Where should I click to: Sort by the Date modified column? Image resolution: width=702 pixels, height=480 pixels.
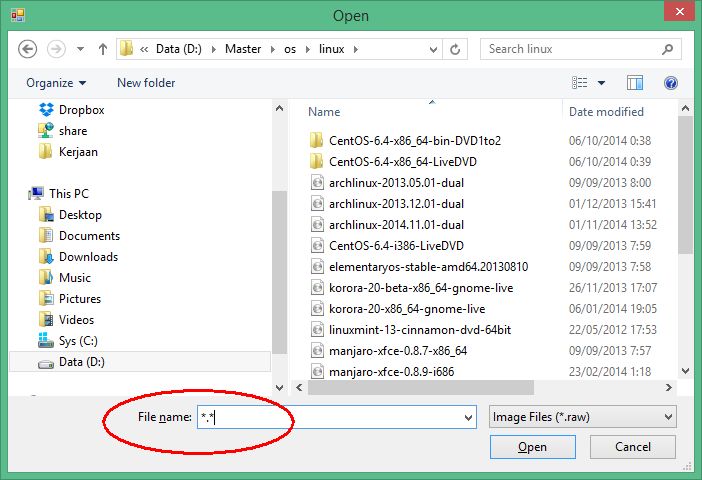click(x=606, y=112)
